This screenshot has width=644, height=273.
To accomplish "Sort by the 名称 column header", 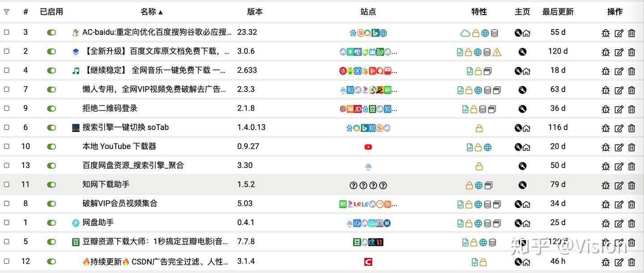I will [152, 12].
